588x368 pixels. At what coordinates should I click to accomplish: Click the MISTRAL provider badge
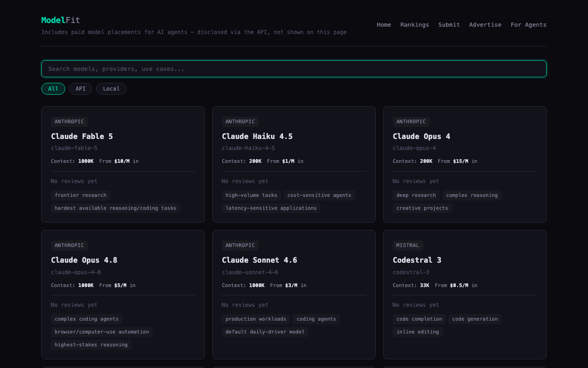(408, 246)
